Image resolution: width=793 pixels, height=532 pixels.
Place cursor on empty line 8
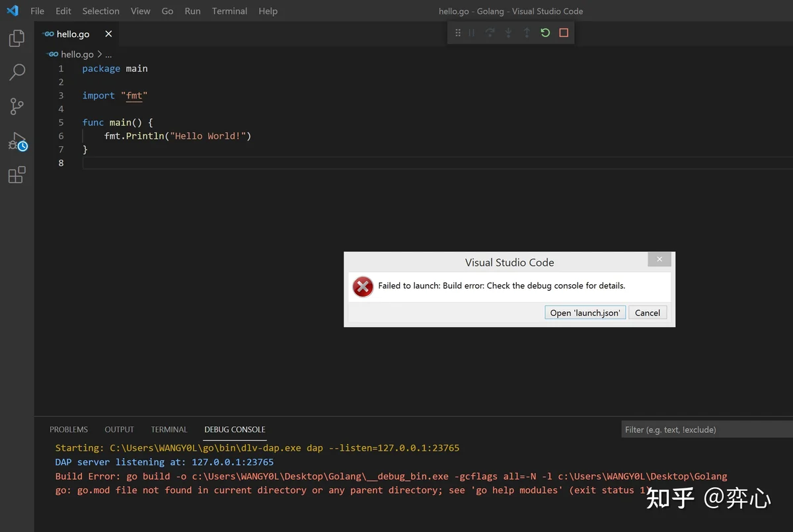(x=436, y=163)
